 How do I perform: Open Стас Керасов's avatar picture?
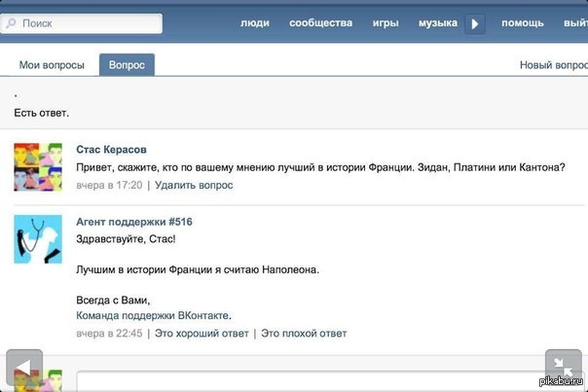(38, 166)
